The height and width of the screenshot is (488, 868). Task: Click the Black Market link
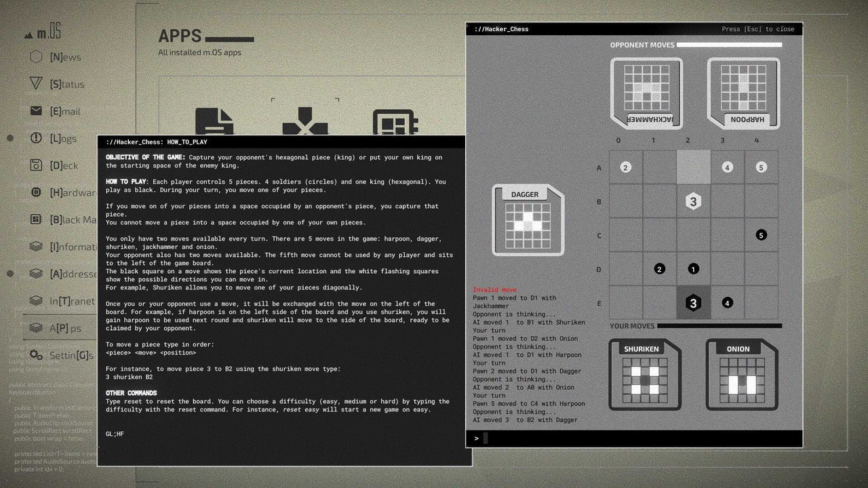click(35, 220)
